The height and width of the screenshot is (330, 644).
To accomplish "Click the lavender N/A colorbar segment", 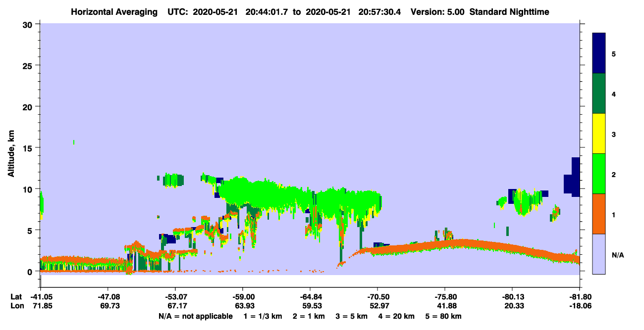I will tap(599, 254).
